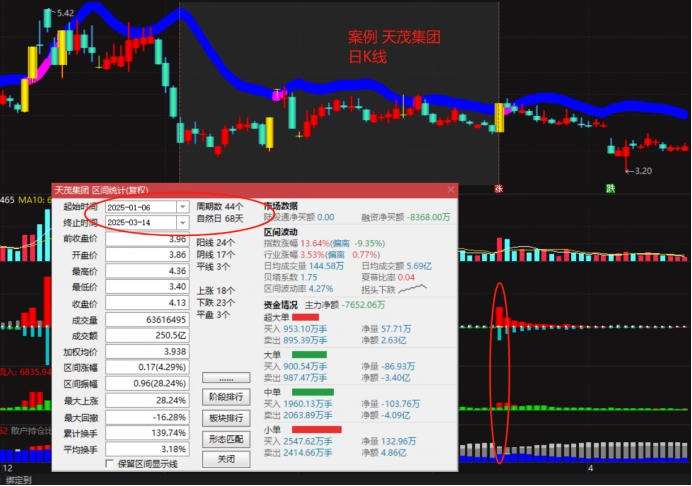Click the red 超大单 bar
The width and height of the screenshot is (692, 486).
(305, 317)
